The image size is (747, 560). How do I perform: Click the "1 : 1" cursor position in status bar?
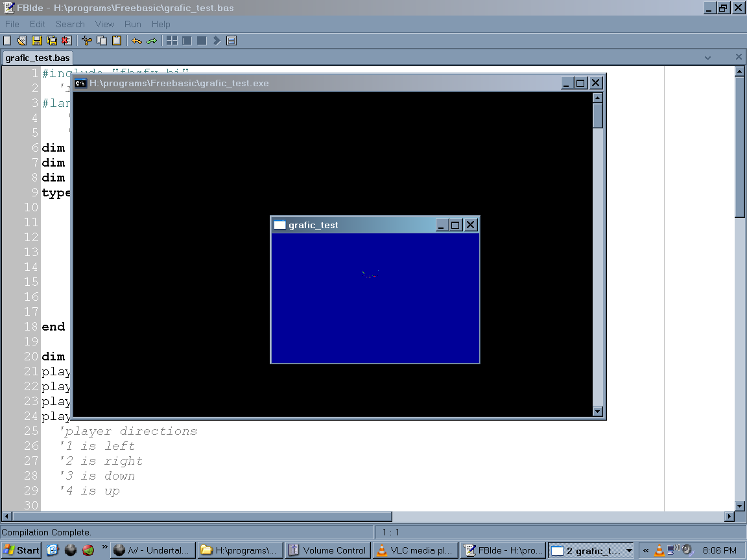390,532
